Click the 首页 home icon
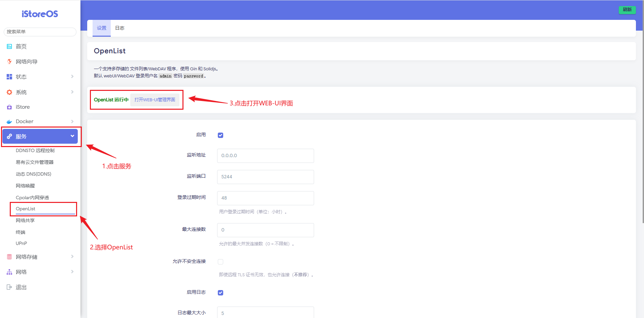Viewport: 644px width, 318px height. click(x=9, y=46)
